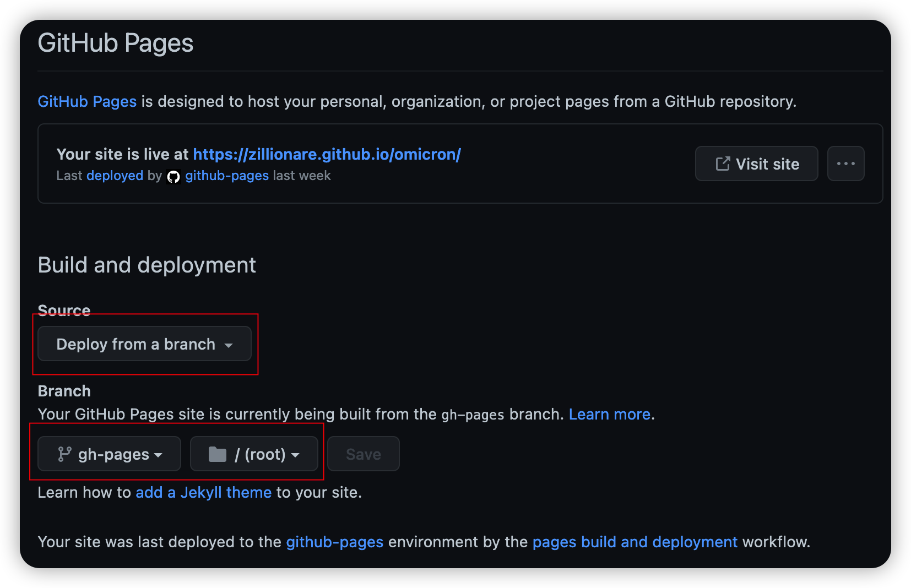Click the caret arrow next to gh-pages
This screenshot has height=588, width=911.
pyautogui.click(x=159, y=455)
